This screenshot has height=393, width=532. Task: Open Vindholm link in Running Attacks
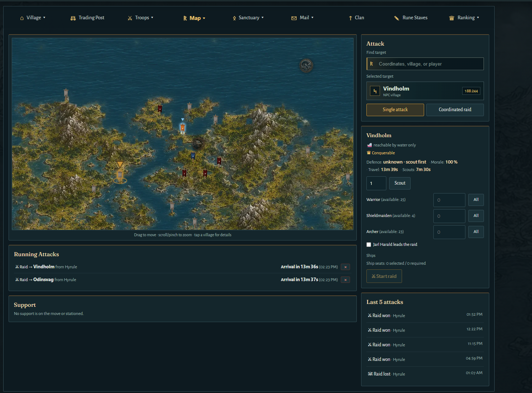(44, 267)
